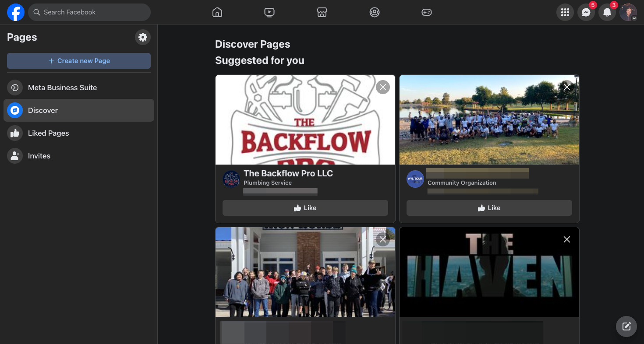Viewport: 644px width, 344px height.
Task: Open Meta Business Suite
Action: pyautogui.click(x=79, y=88)
